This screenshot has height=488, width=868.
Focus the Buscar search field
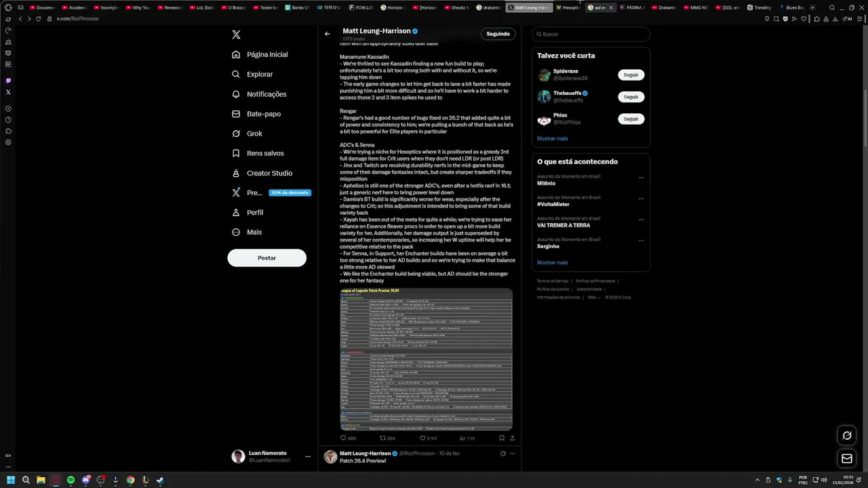pos(591,34)
